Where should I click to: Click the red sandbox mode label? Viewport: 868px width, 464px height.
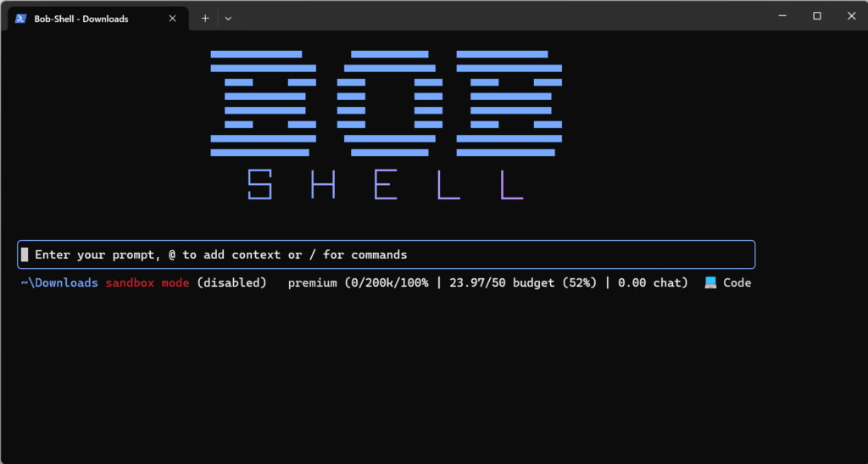click(x=147, y=282)
